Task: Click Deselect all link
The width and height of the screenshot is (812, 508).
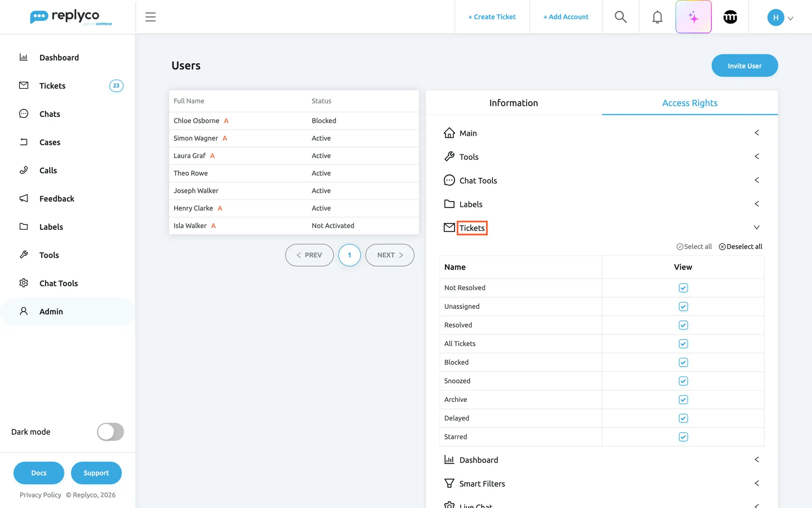Action: click(740, 247)
